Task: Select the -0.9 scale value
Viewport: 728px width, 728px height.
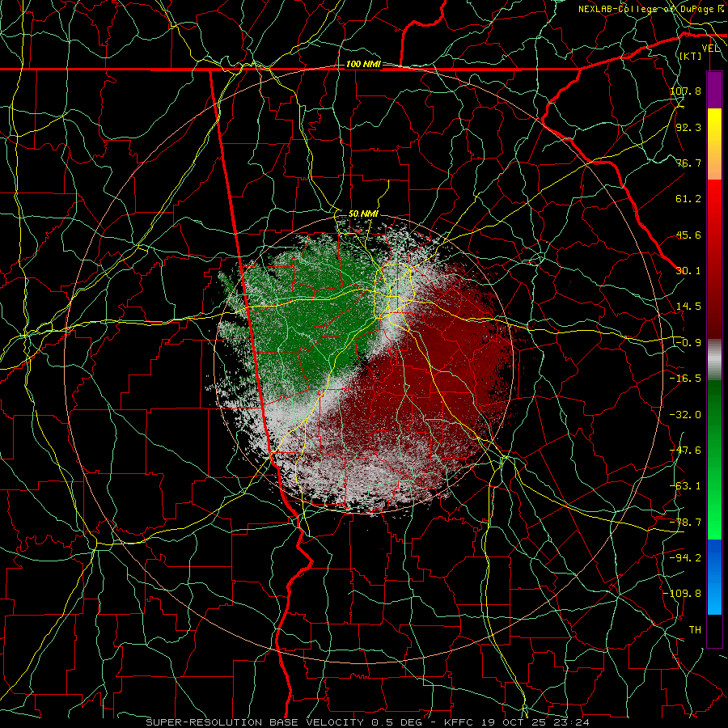Action: pos(688,343)
